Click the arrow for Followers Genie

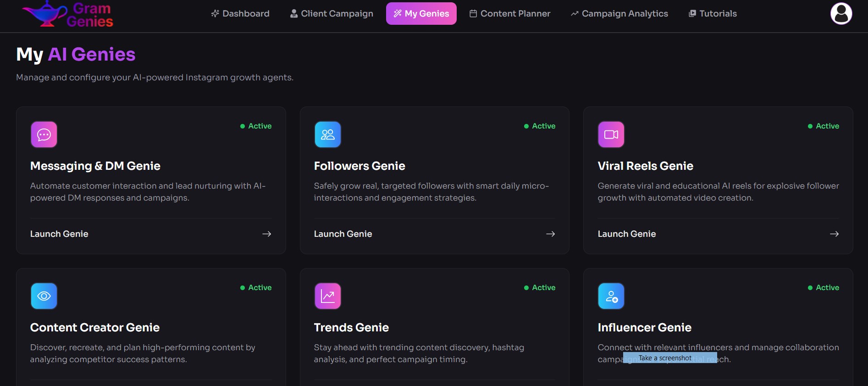coord(550,234)
